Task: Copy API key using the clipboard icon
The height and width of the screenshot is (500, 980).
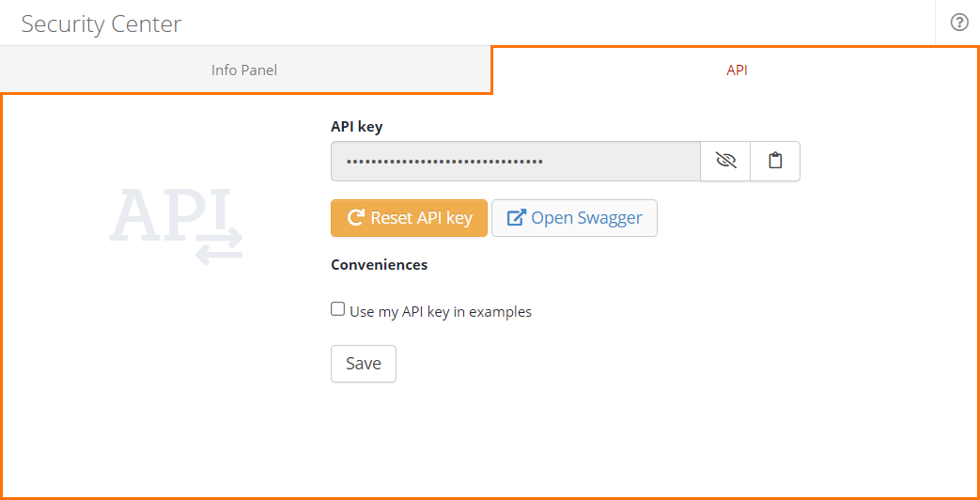Action: (775, 161)
